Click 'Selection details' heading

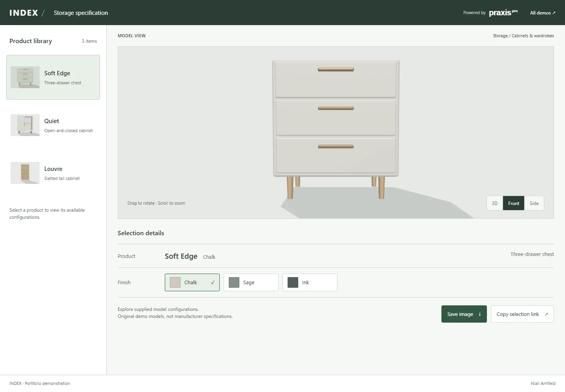(141, 233)
